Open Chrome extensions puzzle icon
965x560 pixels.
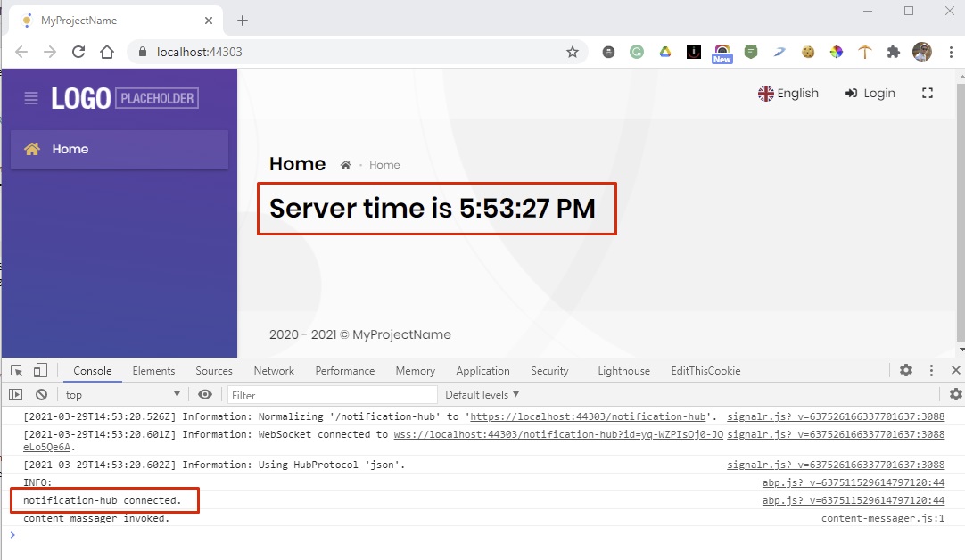click(893, 52)
